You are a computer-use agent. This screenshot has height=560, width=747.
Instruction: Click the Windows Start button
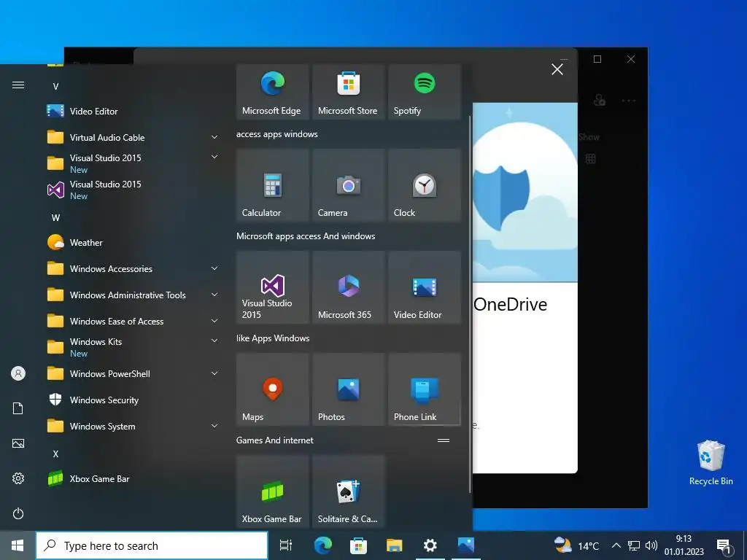(18, 545)
